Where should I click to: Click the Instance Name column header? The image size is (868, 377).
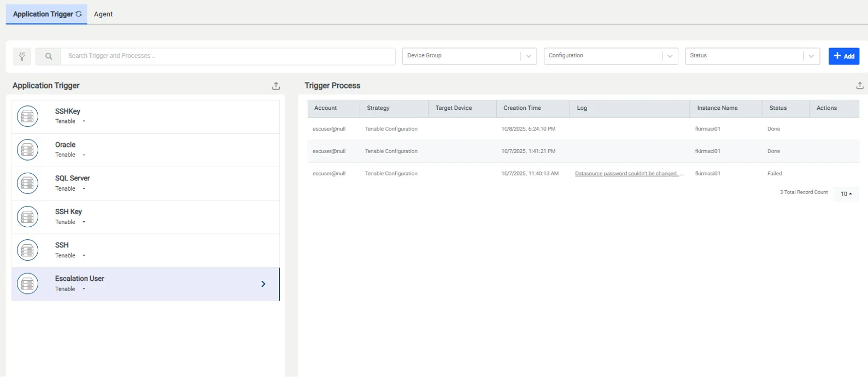coord(726,108)
